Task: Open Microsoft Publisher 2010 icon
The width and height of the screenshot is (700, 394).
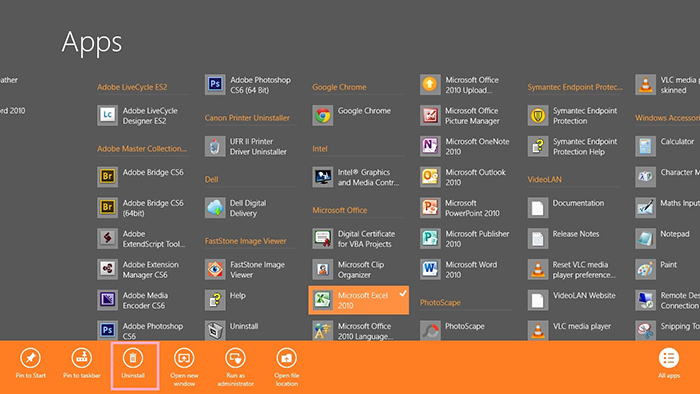Action: (x=430, y=238)
